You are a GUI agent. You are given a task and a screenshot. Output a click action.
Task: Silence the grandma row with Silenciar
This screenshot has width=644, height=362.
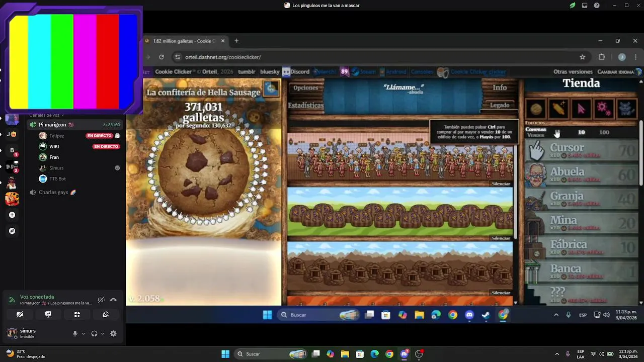(501, 184)
